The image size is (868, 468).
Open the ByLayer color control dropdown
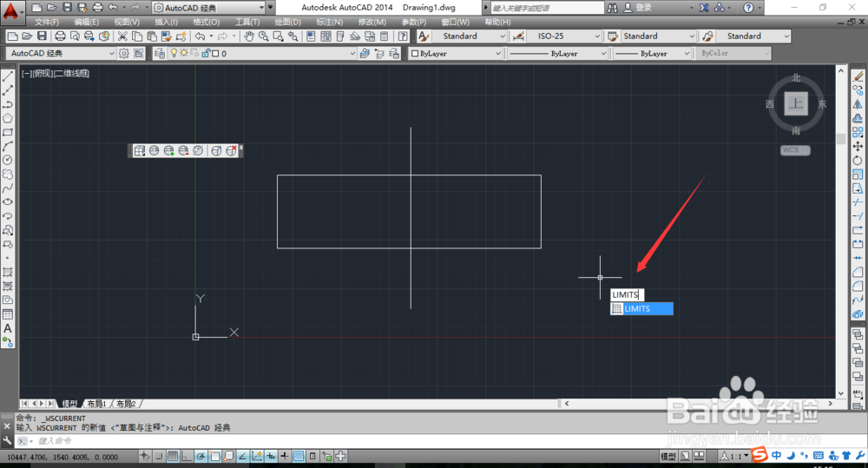457,53
